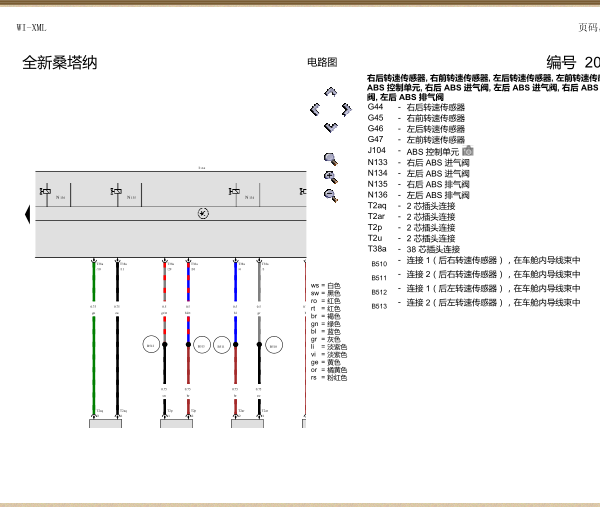
Task: Select the G44 右后转速传感器 entry
Action: 416,107
